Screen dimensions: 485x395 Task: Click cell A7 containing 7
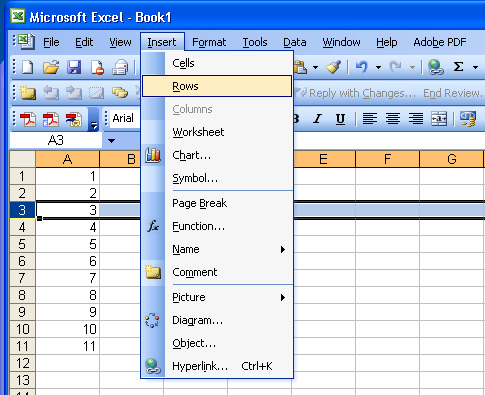67,278
